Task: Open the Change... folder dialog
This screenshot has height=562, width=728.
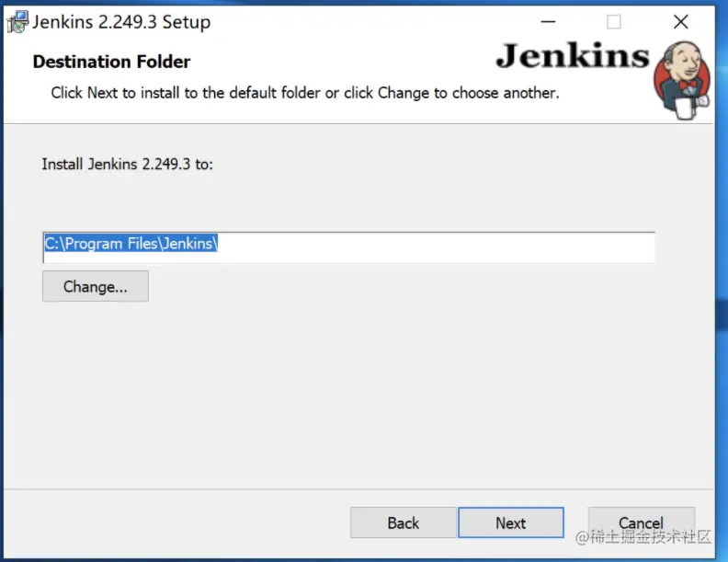Action: click(96, 287)
